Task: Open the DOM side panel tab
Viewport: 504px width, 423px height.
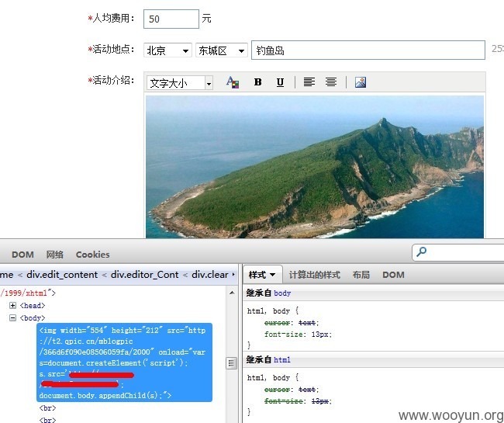Action: (393, 275)
